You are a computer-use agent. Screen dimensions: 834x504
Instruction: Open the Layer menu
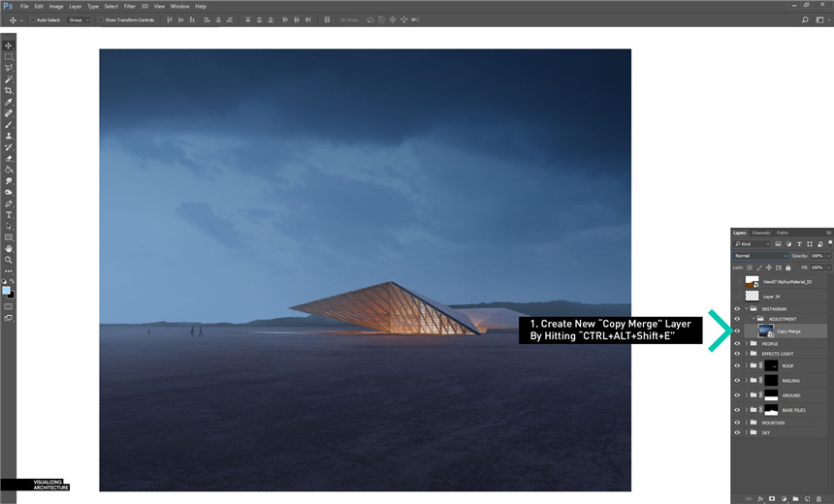click(75, 6)
